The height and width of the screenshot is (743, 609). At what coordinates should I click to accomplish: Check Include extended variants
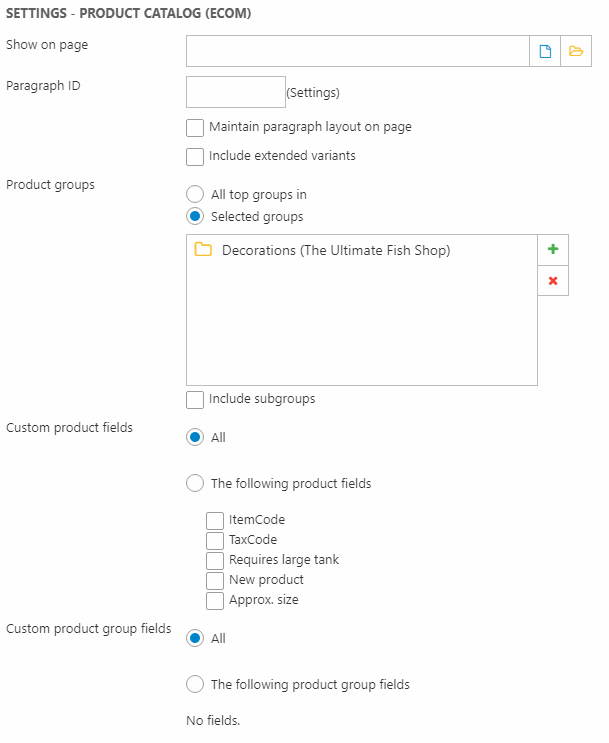(x=196, y=156)
